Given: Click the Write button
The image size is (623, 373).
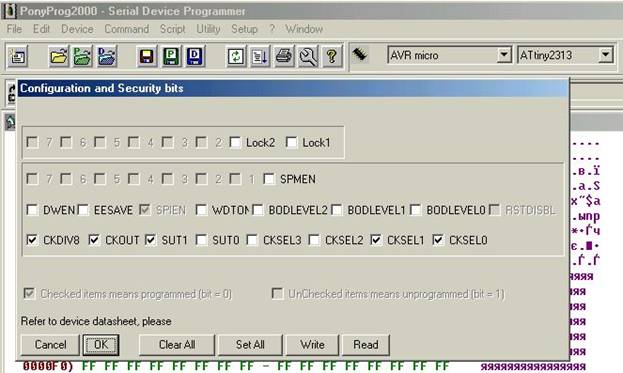Looking at the screenshot, I should click(x=312, y=345).
